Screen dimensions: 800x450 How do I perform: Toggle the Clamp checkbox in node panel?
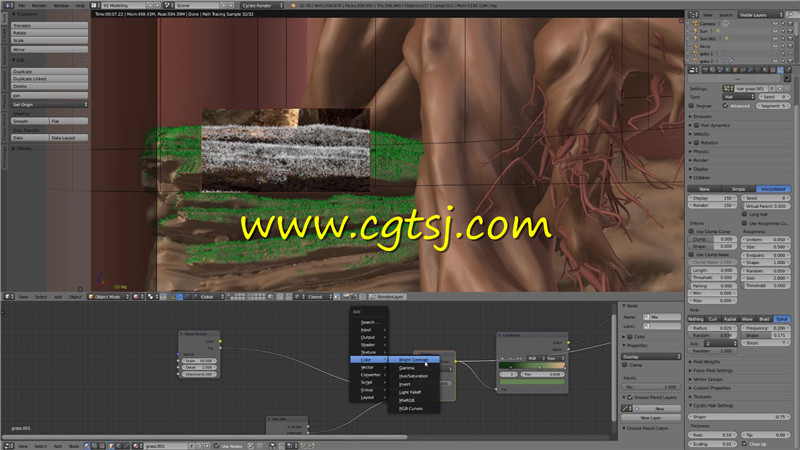(625, 365)
